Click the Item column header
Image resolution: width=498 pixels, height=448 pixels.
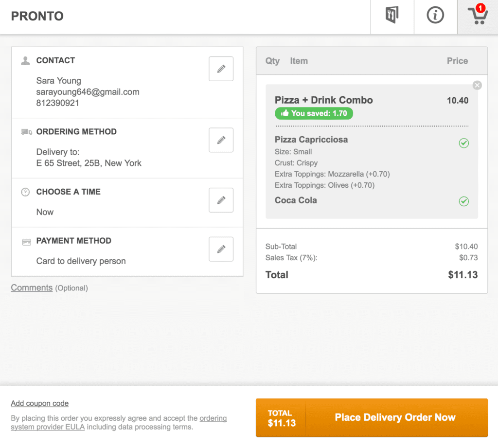(299, 61)
